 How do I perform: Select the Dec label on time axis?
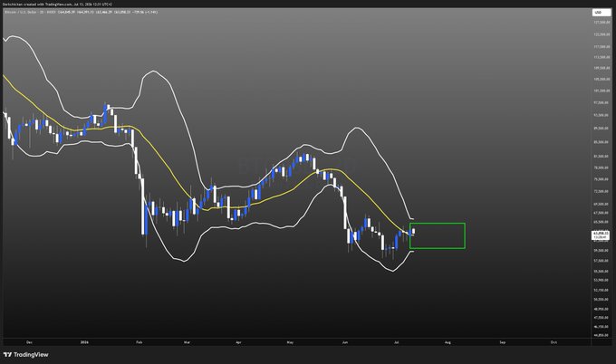point(29,342)
